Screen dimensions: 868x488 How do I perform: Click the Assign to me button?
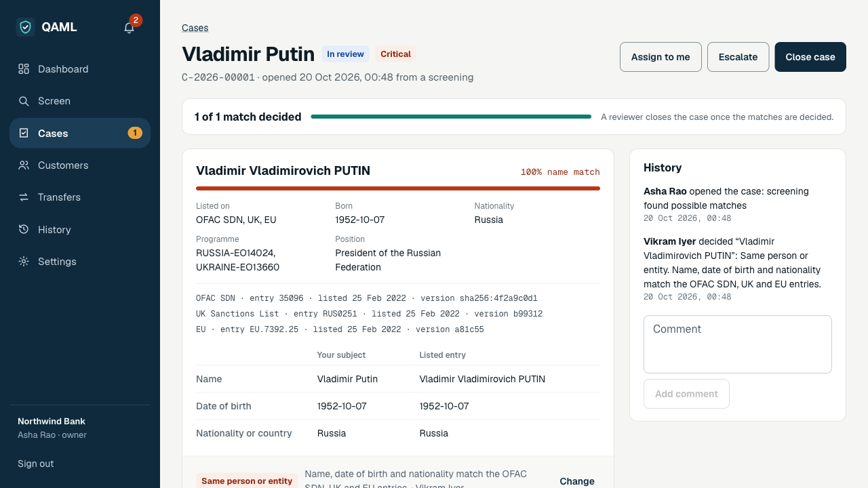tap(660, 57)
